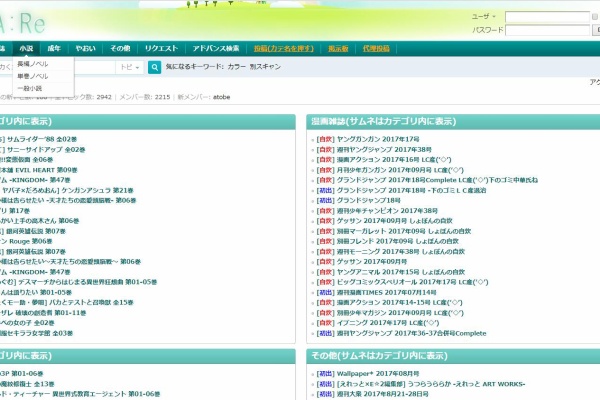
Task: Open 月刊少年ガンガン 2017年09月号 entry
Action: click(x=400, y=170)
